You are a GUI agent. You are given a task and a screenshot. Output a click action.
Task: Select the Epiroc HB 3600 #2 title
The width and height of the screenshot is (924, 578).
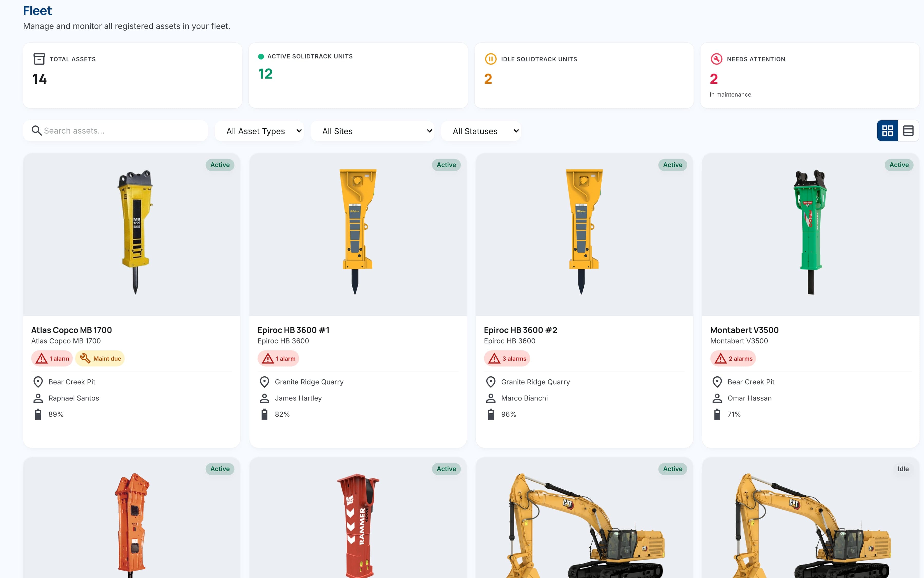(521, 330)
